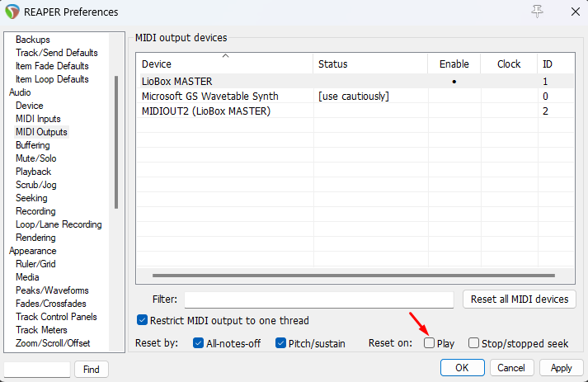Open Track Control Panels page
The width and height of the screenshot is (588, 382).
point(56,317)
